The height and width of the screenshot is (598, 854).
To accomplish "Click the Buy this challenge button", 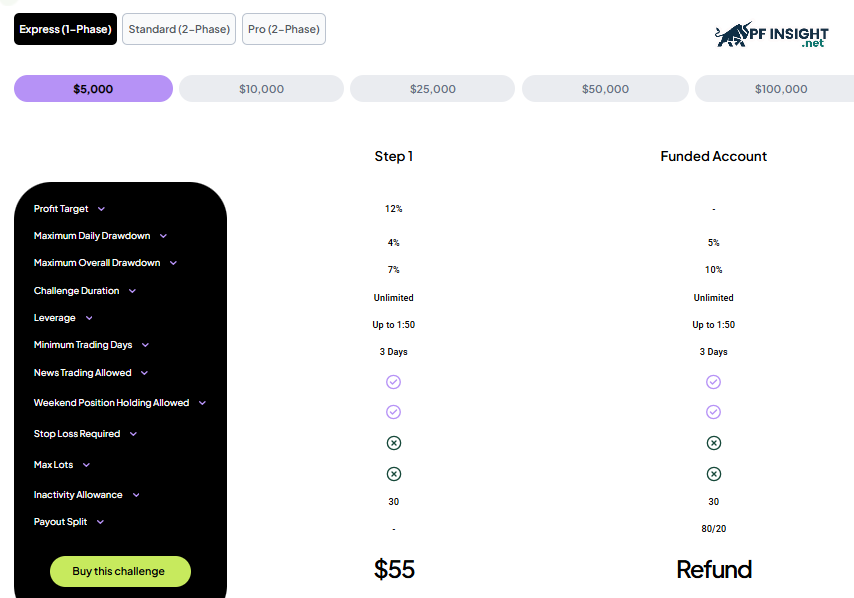I will (x=120, y=571).
